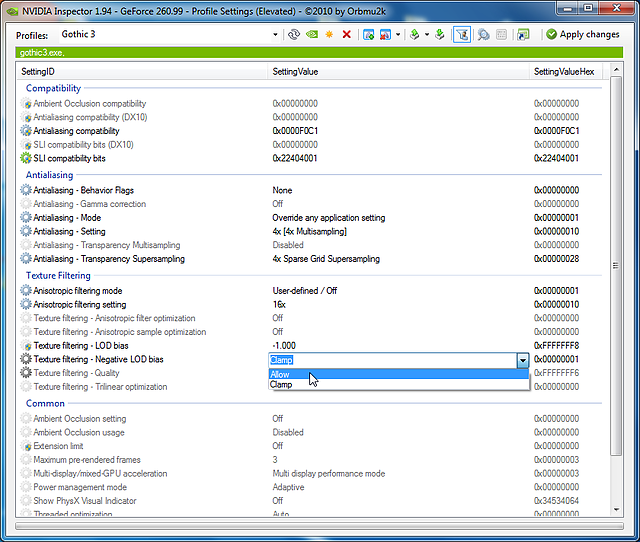Click value 4x [4x Multisampling]
640x542 pixels.
pos(309,231)
